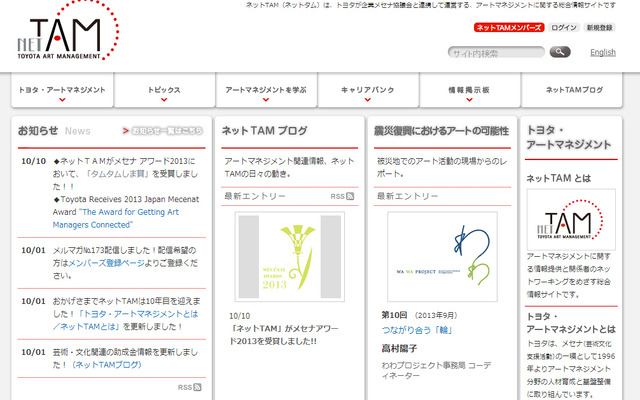
Task: Open the ネットTAMブログ nav tab
Action: 572,90
